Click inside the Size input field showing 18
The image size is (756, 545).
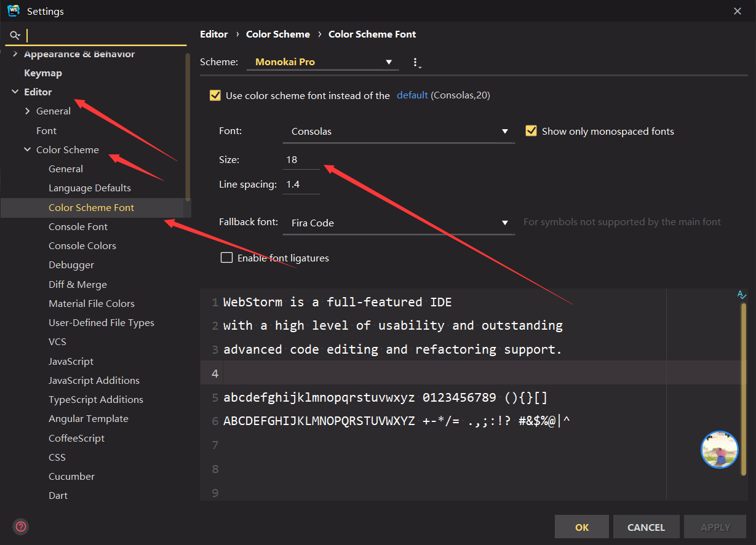click(x=300, y=159)
